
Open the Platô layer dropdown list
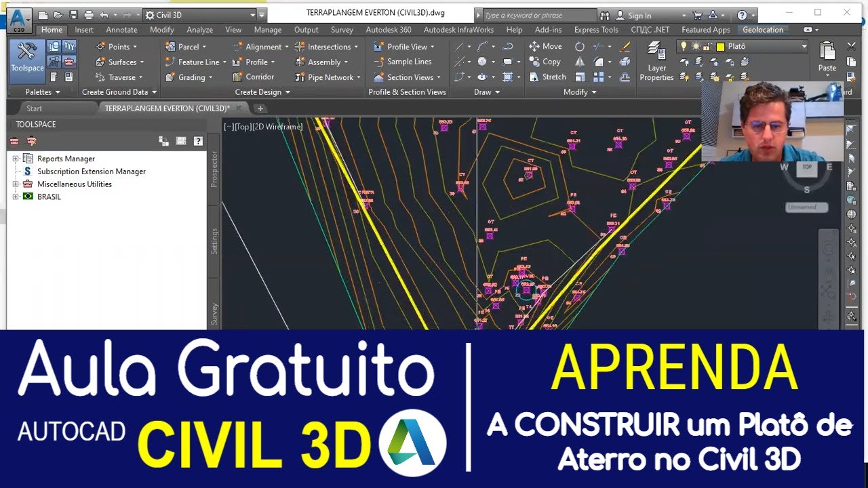[x=804, y=46]
